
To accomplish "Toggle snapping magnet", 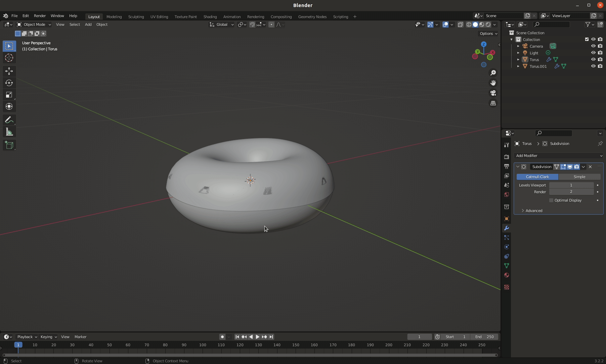I will coord(252,24).
